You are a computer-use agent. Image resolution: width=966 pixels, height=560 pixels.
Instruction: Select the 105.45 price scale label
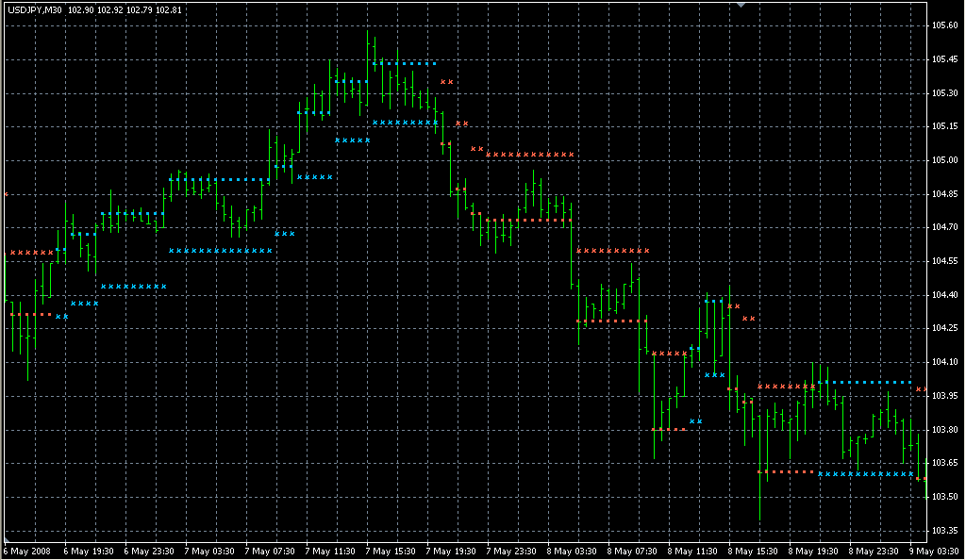pyautogui.click(x=944, y=59)
